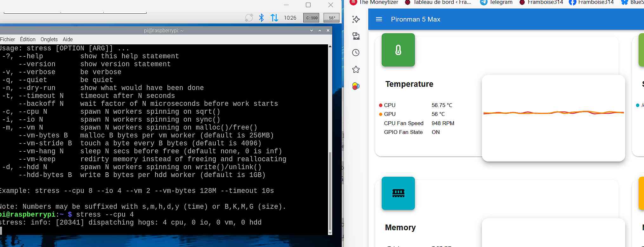Open the Onglets menu in terminal
Image resolution: width=644 pixels, height=247 pixels.
[49, 39]
